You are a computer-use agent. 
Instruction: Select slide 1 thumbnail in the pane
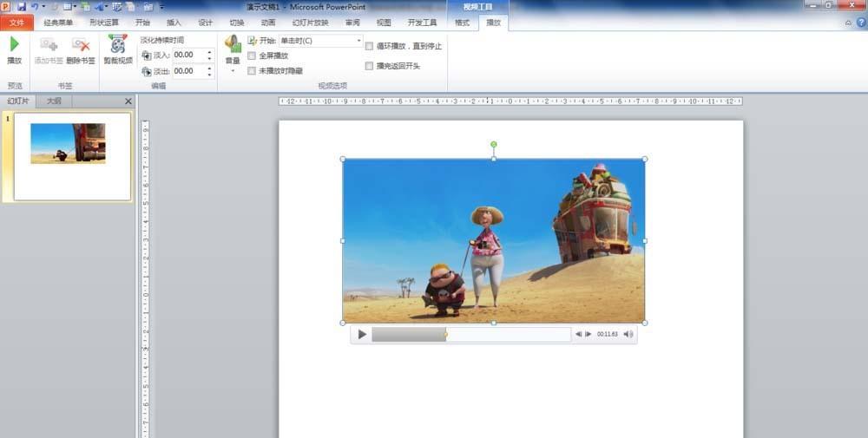click(72, 156)
